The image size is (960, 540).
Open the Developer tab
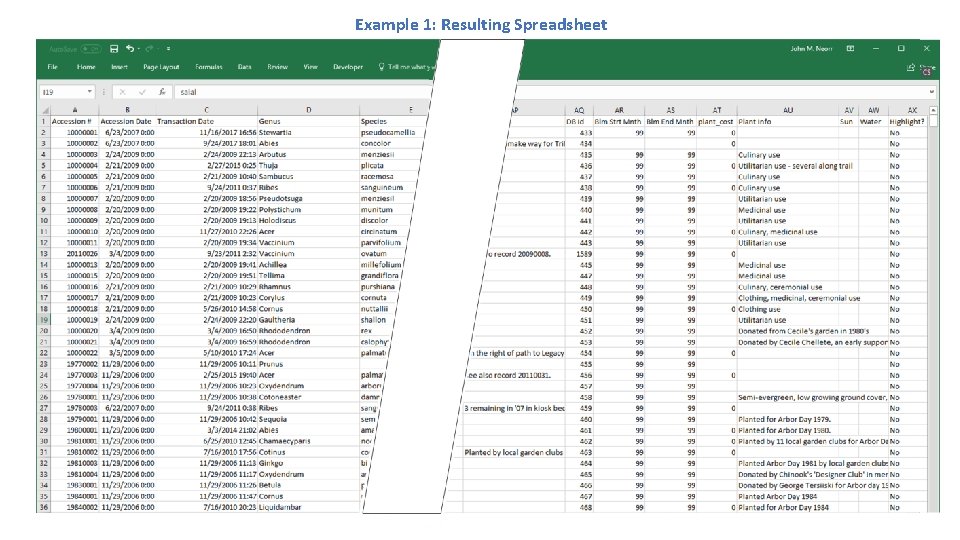pos(348,67)
